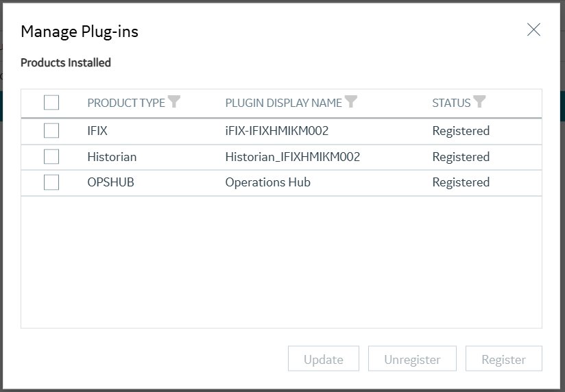The image size is (565, 392).
Task: Sort by the PRODUCT TYPE column header
Action: (x=126, y=103)
